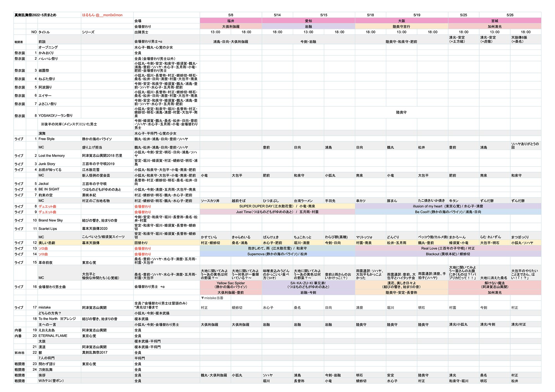Select the 愛知 venue header cell
Viewport: 555px width, 392px height.
click(308, 21)
